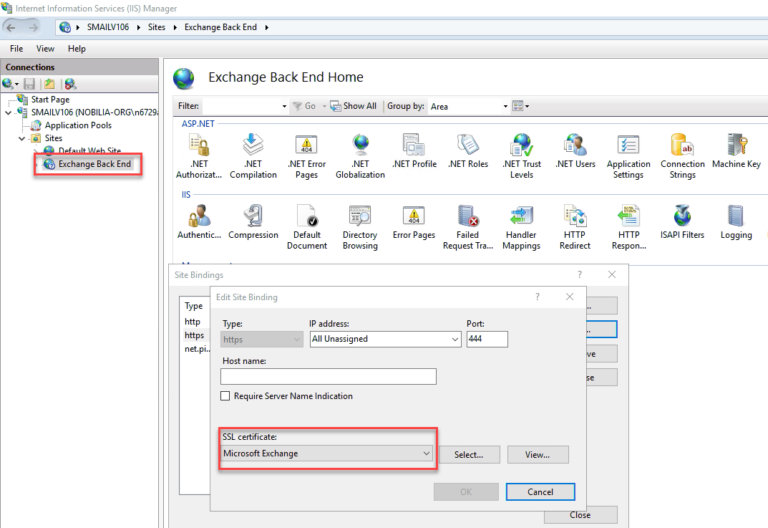Click Select... button for SSL certificate
Screen dimensions: 768x528
tap(469, 455)
